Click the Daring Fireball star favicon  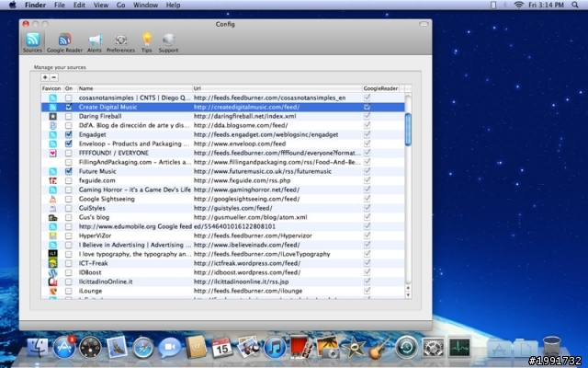click(53, 116)
